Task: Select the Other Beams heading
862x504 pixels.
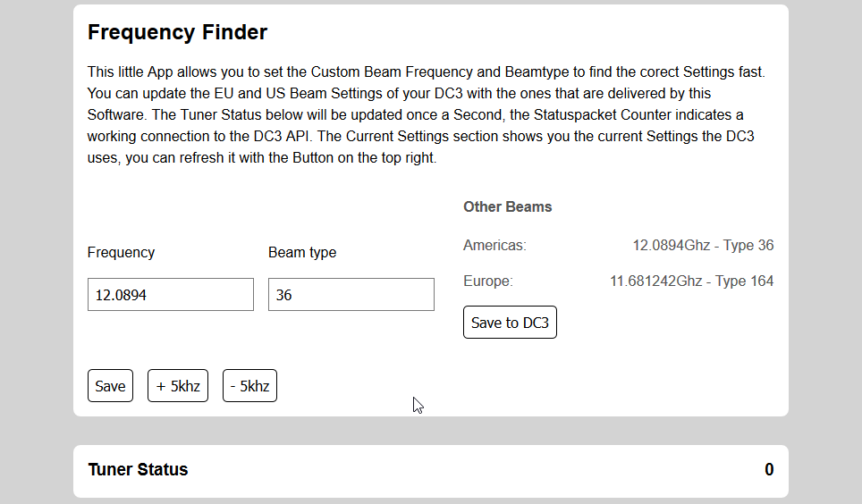Action: 507,206
